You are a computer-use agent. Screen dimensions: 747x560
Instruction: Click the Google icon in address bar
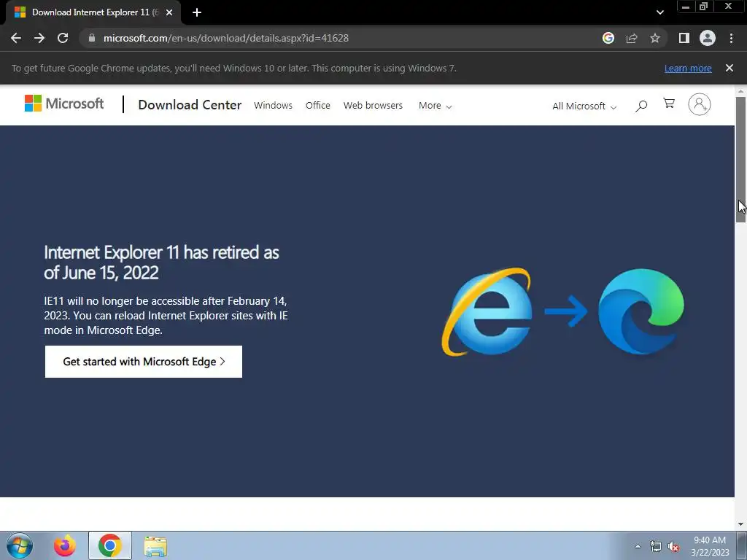point(608,38)
